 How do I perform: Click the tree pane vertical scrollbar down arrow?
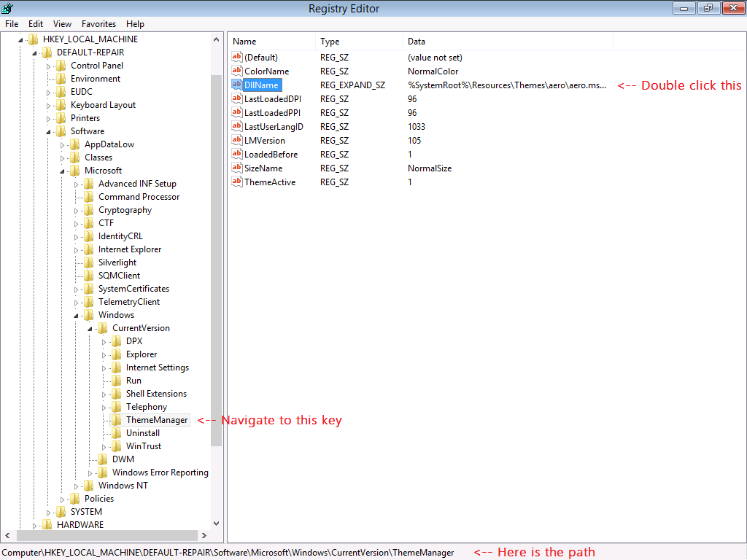click(x=216, y=523)
